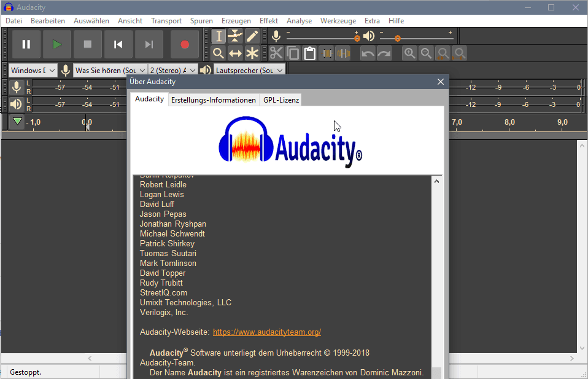588x379 pixels.
Task: Click the Cut scissors icon
Action: point(276,53)
